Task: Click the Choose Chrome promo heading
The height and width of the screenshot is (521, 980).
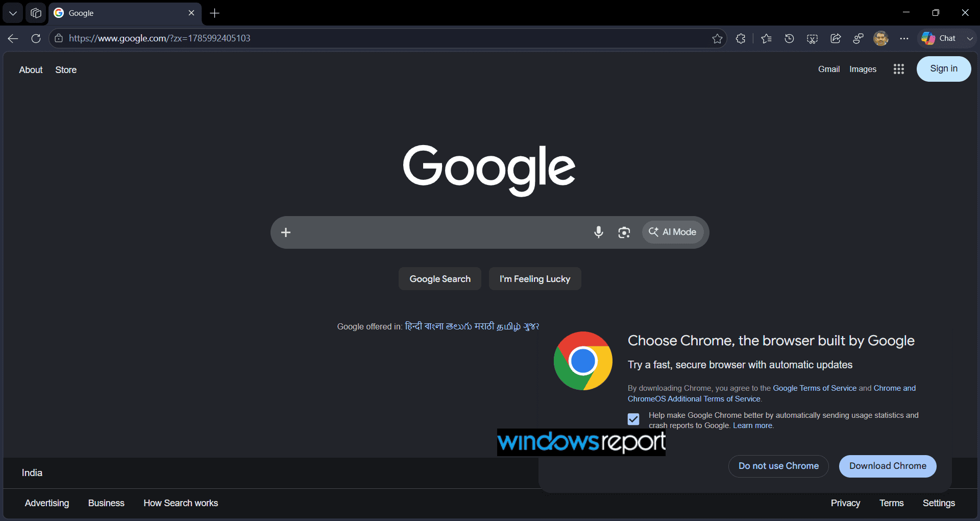Action: pyautogui.click(x=771, y=341)
